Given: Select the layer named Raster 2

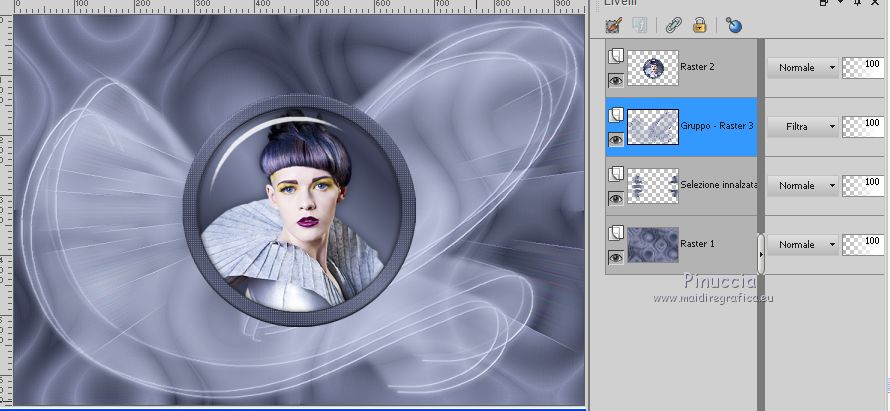Looking at the screenshot, I should 697,67.
